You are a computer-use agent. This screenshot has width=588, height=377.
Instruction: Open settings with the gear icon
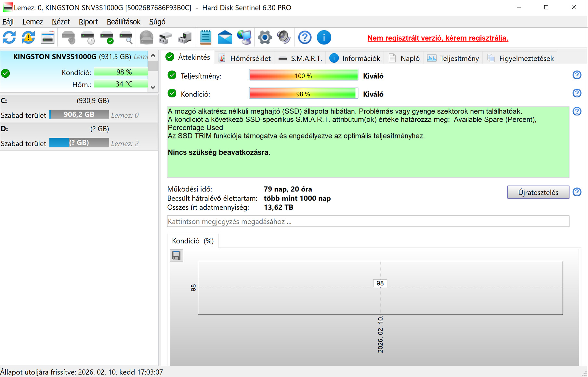click(265, 37)
